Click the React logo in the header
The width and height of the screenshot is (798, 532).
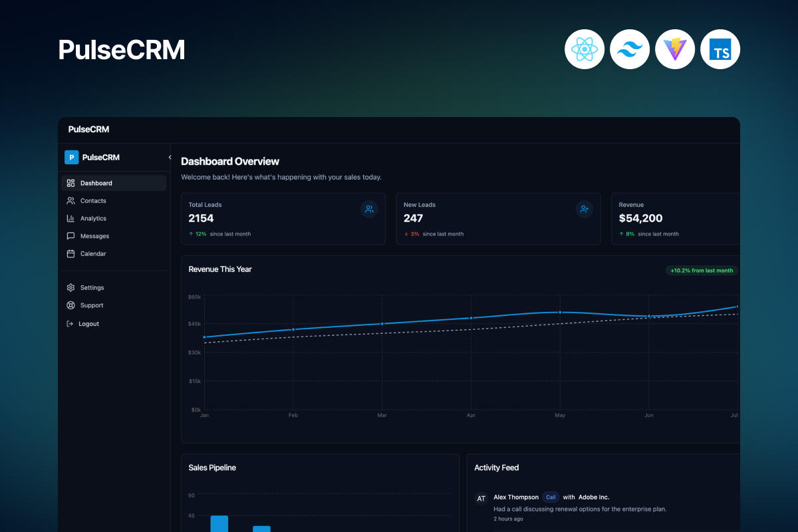coord(585,49)
